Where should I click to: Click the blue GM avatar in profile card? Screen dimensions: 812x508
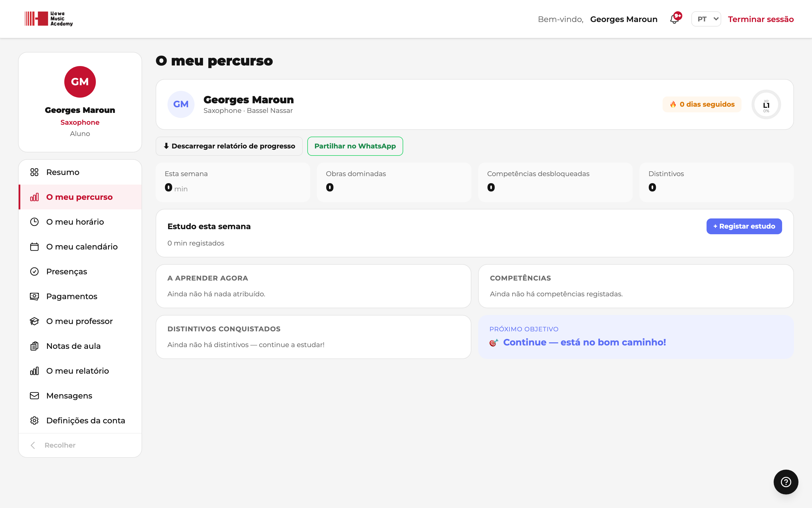coord(181,104)
